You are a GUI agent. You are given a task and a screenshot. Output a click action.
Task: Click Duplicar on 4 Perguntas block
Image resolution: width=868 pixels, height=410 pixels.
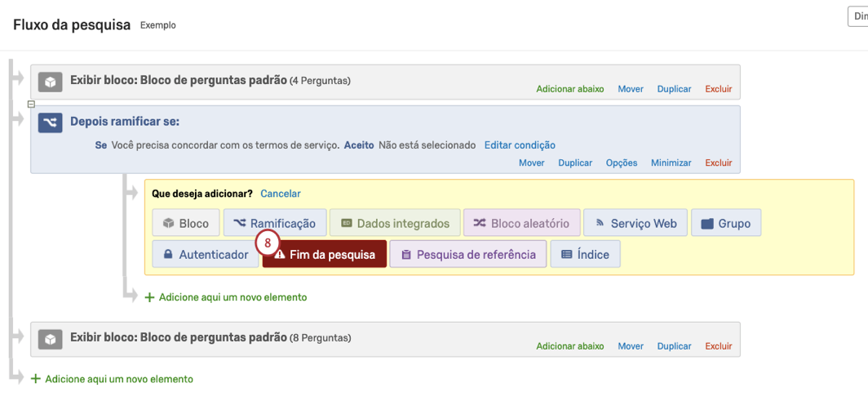[674, 89]
